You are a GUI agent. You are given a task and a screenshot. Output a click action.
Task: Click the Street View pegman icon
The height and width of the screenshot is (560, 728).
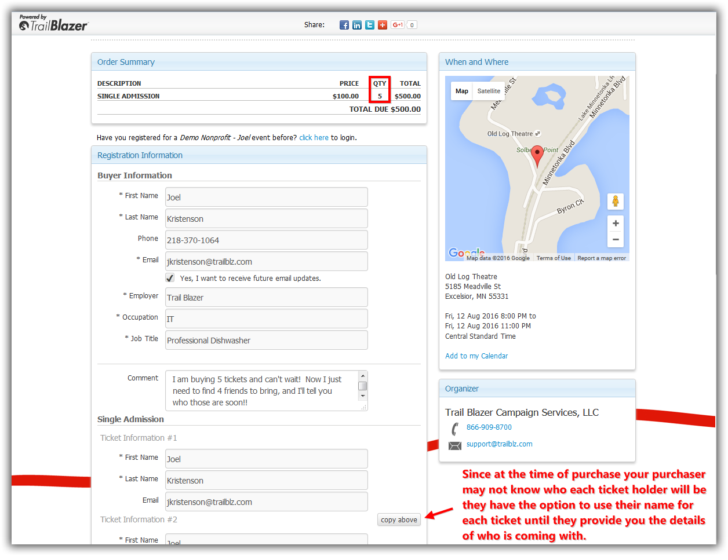point(616,201)
